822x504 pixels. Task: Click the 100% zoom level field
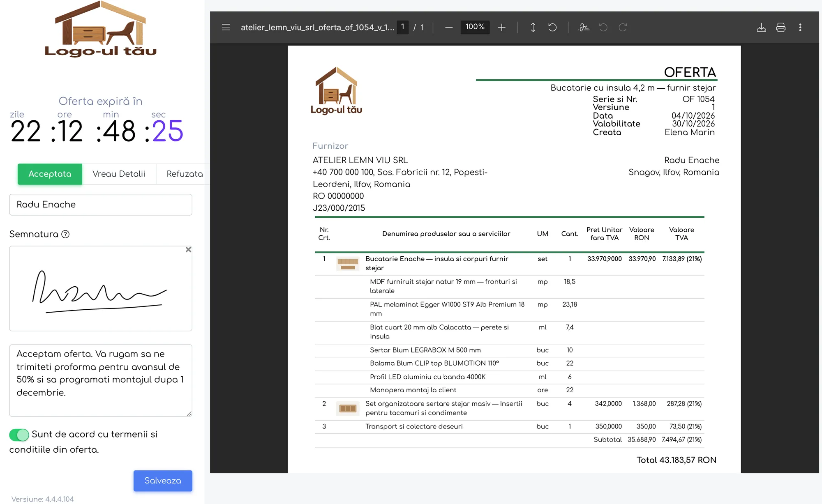pyautogui.click(x=475, y=27)
